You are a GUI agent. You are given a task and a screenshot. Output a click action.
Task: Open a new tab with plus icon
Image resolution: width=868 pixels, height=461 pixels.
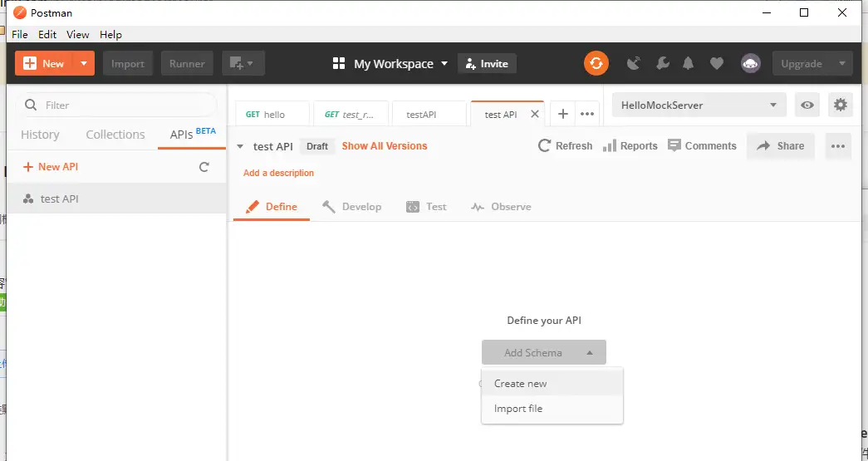(x=562, y=114)
